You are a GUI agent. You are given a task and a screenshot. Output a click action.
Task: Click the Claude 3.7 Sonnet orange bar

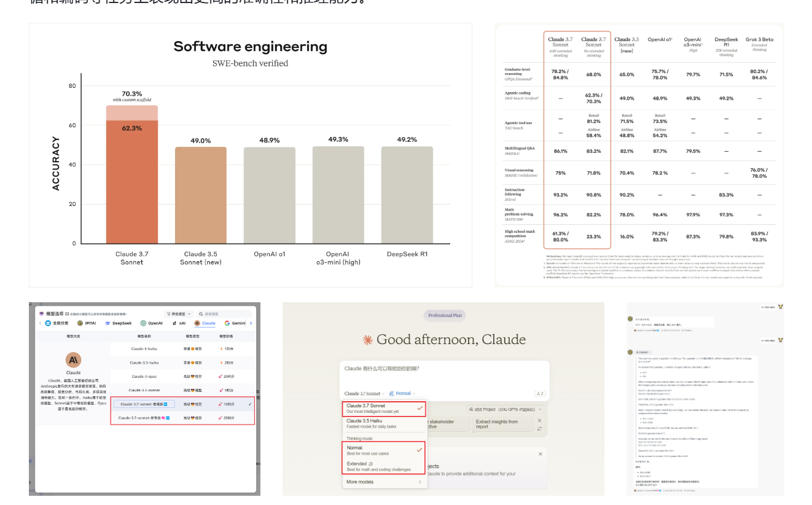132,182
